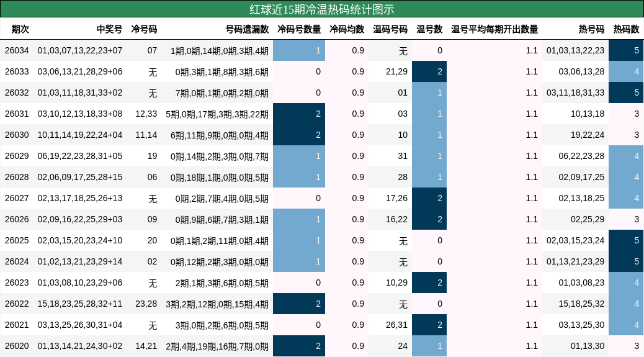Select winning numbers 02,03,15,20,23,24+10
This screenshot has height=357, width=644.
pyautogui.click(x=79, y=240)
